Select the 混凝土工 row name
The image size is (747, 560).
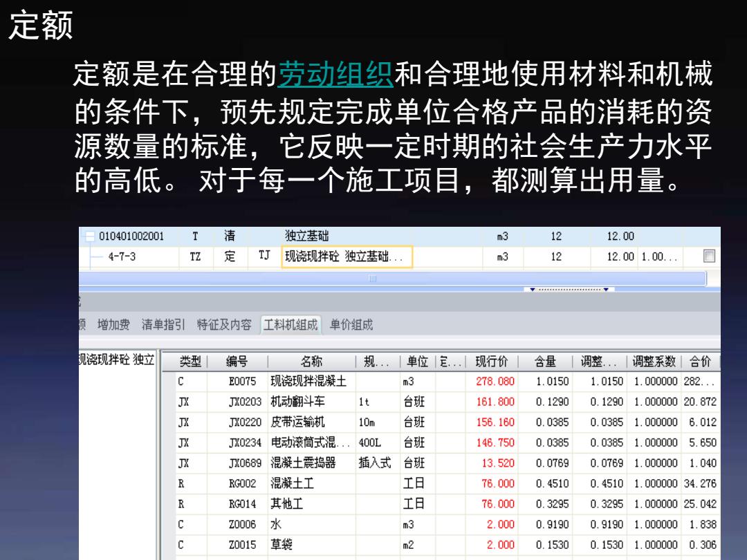point(292,483)
